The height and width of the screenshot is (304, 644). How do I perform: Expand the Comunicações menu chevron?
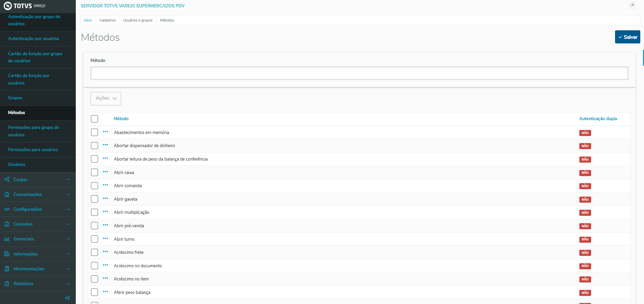point(69,195)
